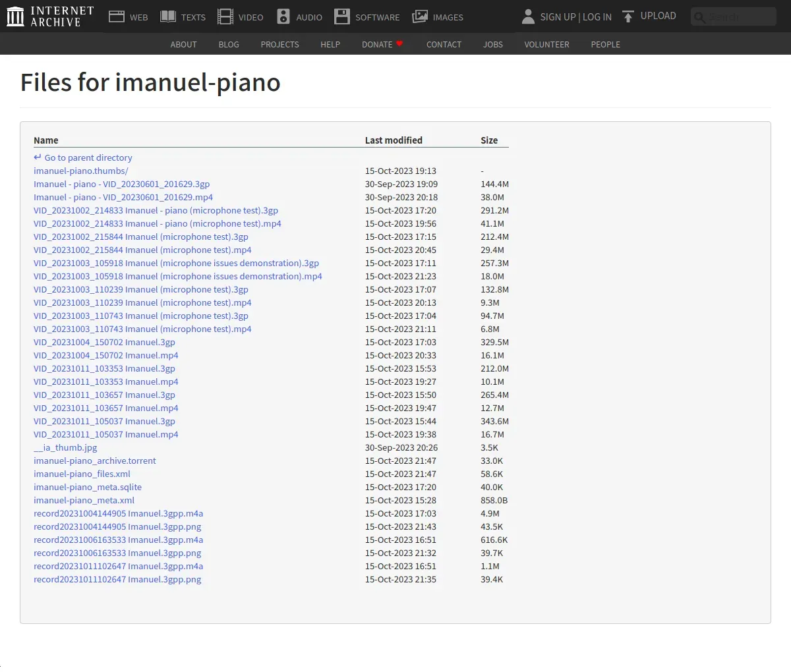Open record20231011102647 Imanuel.3gpp.png
Screen dimensions: 791x672
pyautogui.click(x=117, y=579)
